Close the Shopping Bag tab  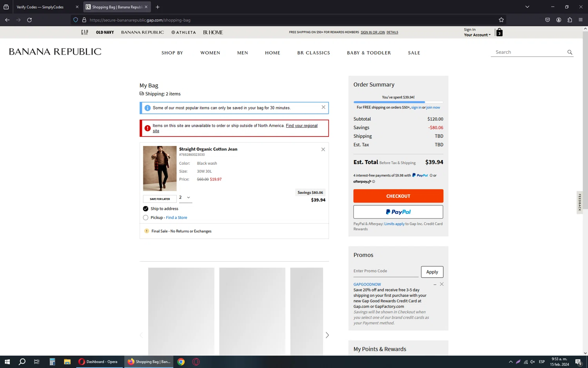coord(146,7)
